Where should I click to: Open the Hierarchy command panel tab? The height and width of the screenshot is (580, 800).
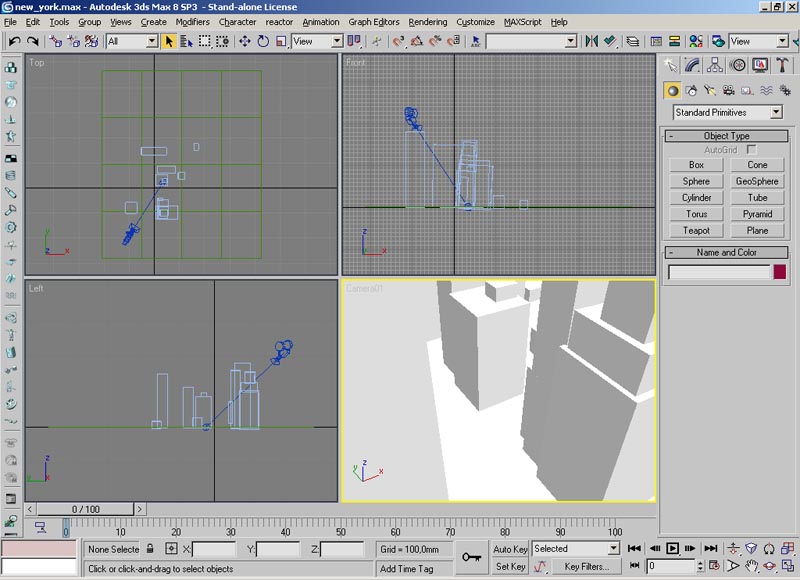pos(715,65)
